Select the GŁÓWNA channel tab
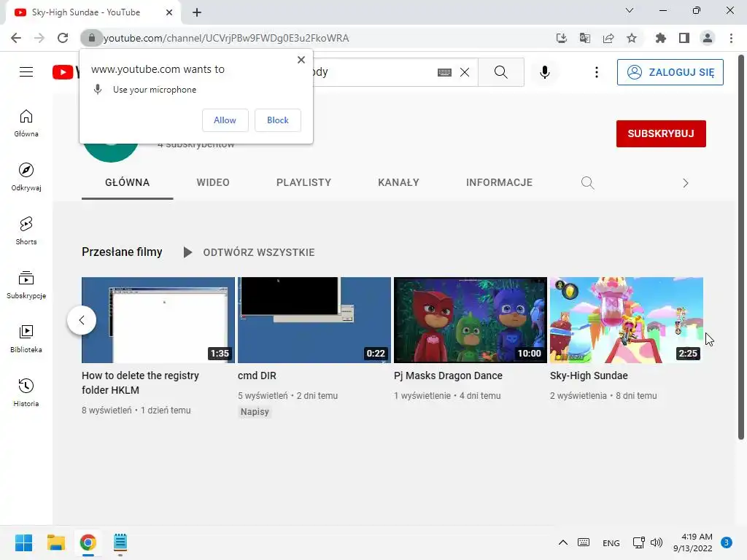This screenshot has height=560, width=747. [127, 183]
